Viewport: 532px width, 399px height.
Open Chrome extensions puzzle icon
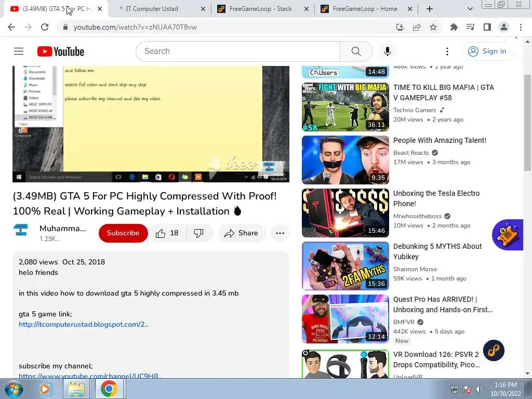pos(454,27)
